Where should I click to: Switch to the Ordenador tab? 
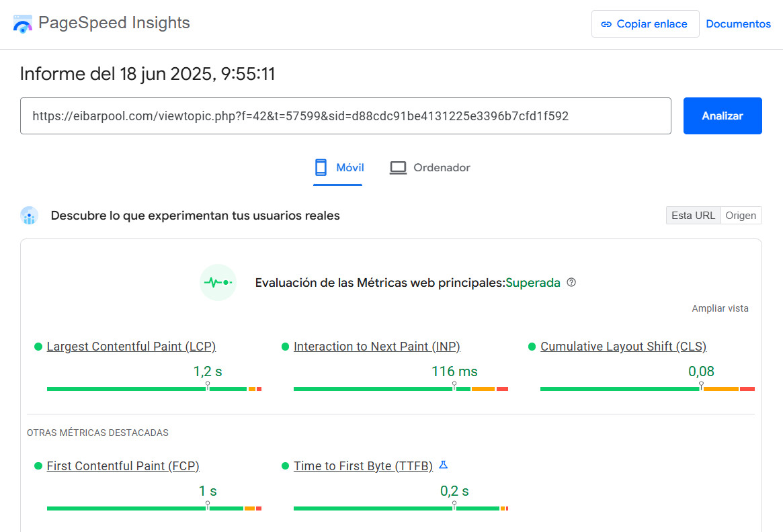pyautogui.click(x=429, y=168)
